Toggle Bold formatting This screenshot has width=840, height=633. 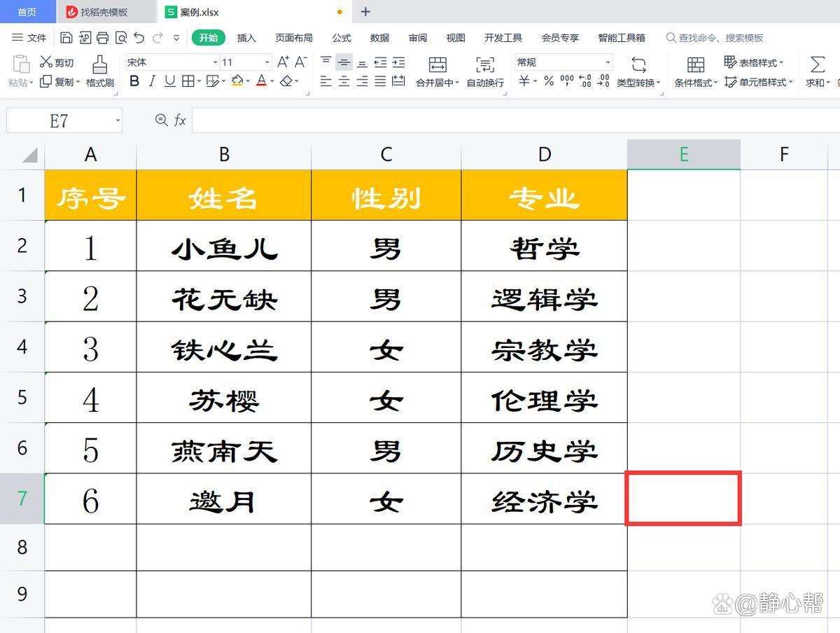(x=134, y=82)
